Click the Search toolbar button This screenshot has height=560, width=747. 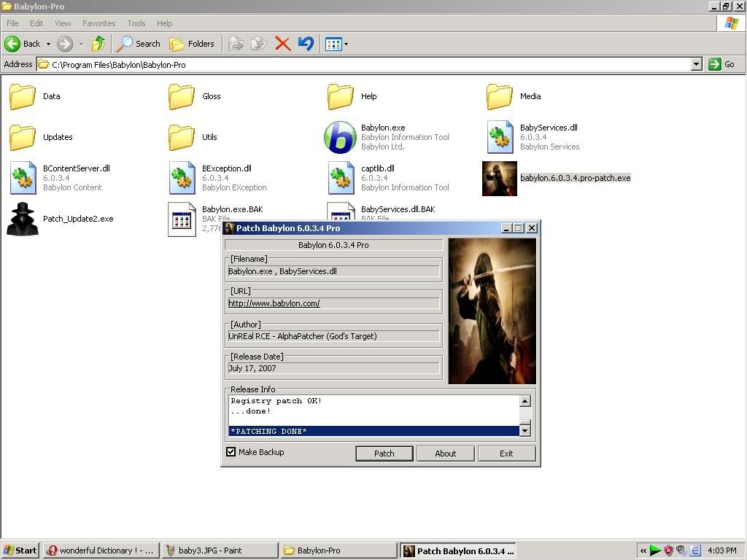pyautogui.click(x=139, y=44)
